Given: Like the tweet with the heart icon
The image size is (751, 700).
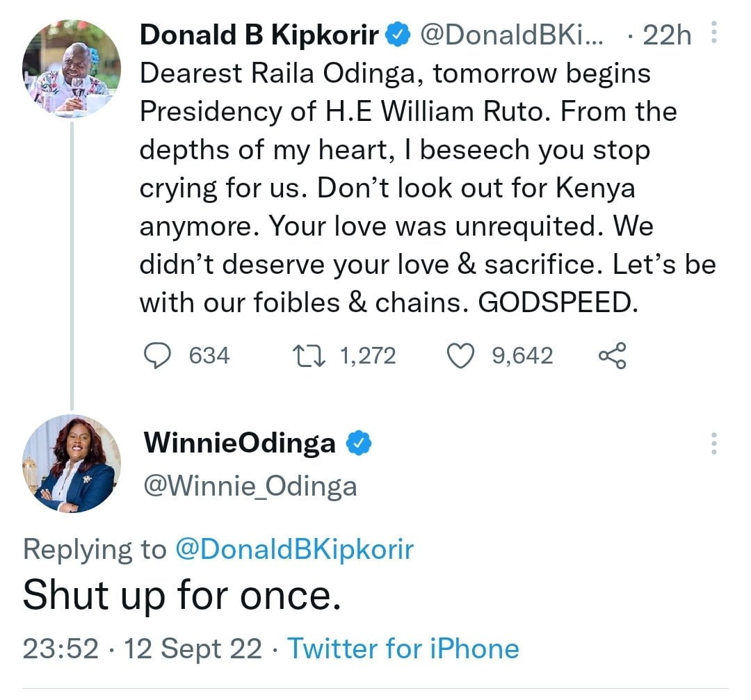Looking at the screenshot, I should point(459,356).
